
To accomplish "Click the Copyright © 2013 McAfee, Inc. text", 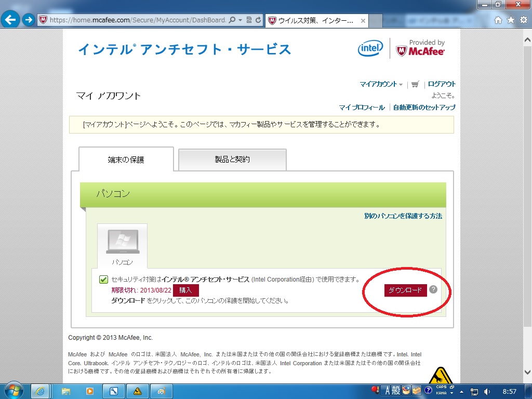I will pyautogui.click(x=111, y=338).
